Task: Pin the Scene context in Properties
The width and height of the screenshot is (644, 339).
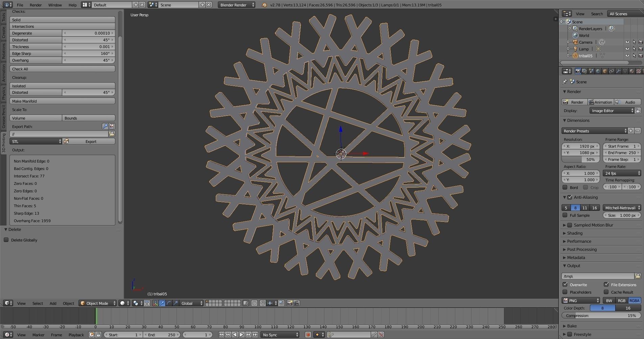Action: click(565, 82)
